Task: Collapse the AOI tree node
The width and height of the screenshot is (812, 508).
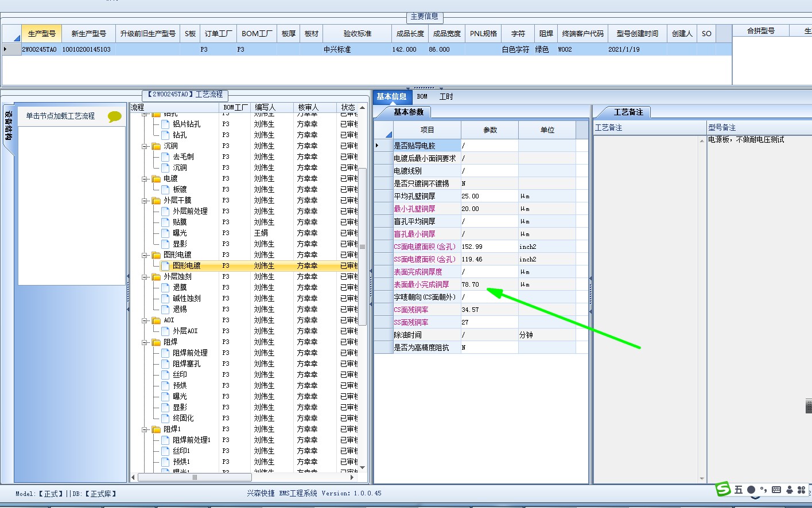Action: click(145, 321)
